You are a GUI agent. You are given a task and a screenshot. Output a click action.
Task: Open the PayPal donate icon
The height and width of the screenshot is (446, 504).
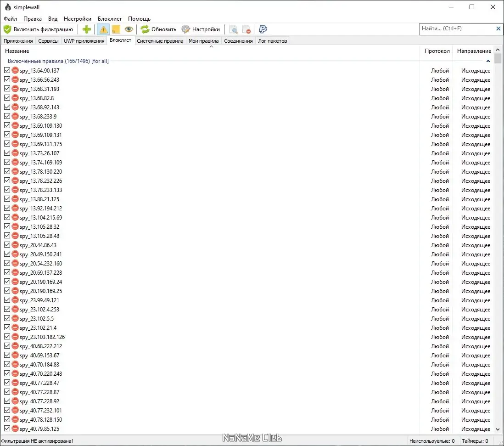pyautogui.click(x=263, y=29)
